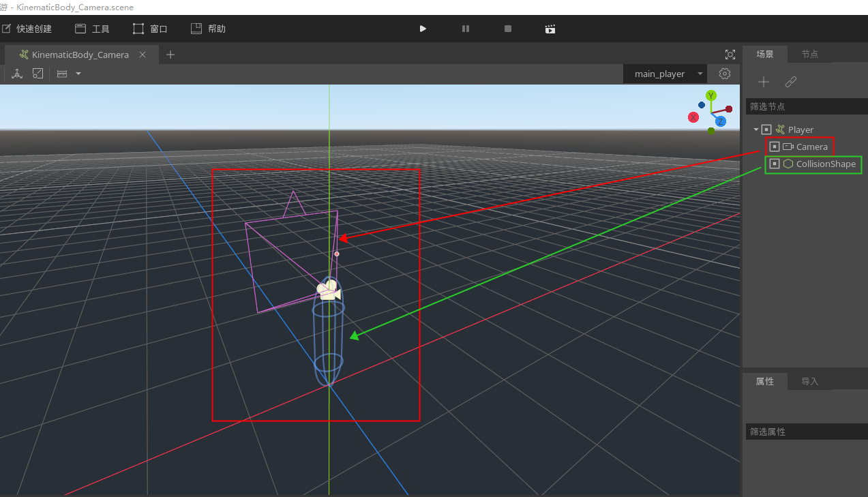Click the green Y axis gizmo handle

(x=711, y=95)
